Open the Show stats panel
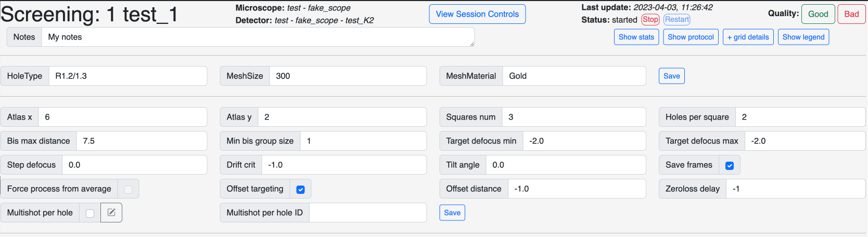 pyautogui.click(x=636, y=37)
